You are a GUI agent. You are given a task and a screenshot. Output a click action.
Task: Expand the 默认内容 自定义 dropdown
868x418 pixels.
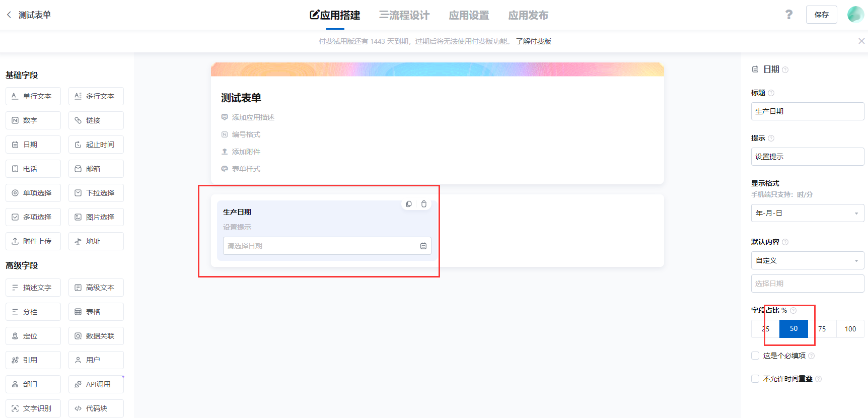pos(807,260)
